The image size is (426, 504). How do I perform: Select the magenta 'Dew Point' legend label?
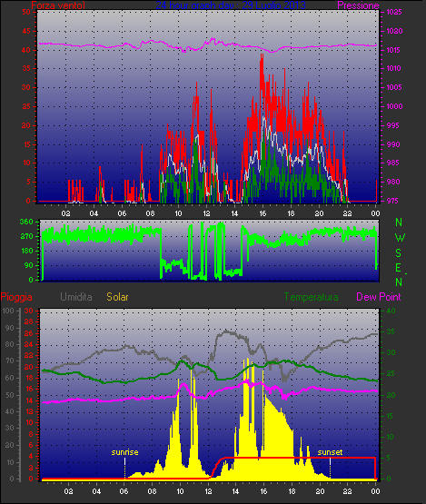pyautogui.click(x=379, y=297)
